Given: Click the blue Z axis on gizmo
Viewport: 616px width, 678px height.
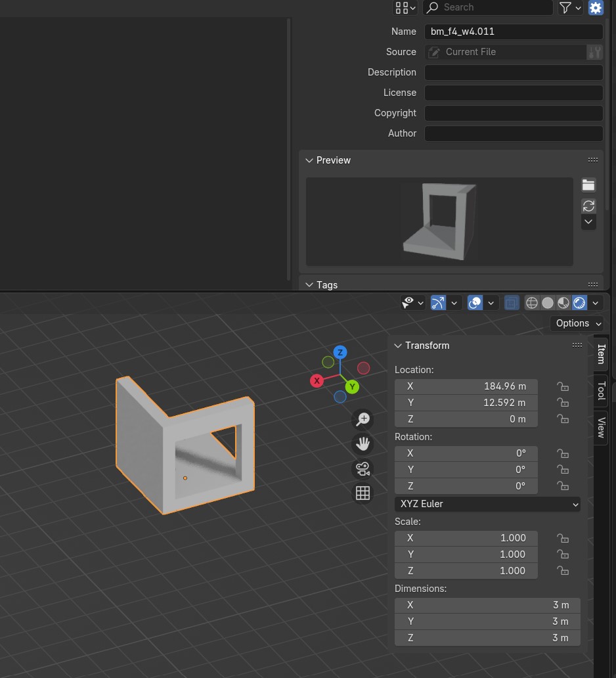Looking at the screenshot, I should pos(340,352).
